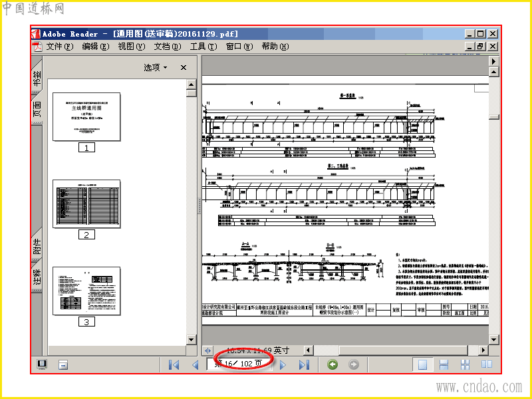Viewport: 532px width, 399px height.
Task: Click document horizontal scroll right arrow
Action: coord(483,350)
